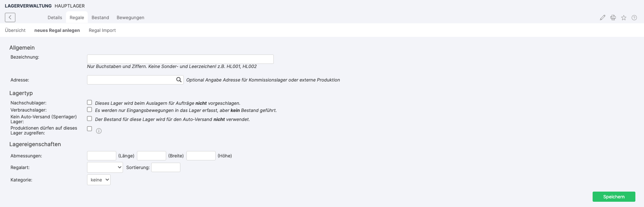Tick the Verbrauchslager checkbox
Image resolution: width=644 pixels, height=207 pixels.
pyautogui.click(x=89, y=110)
